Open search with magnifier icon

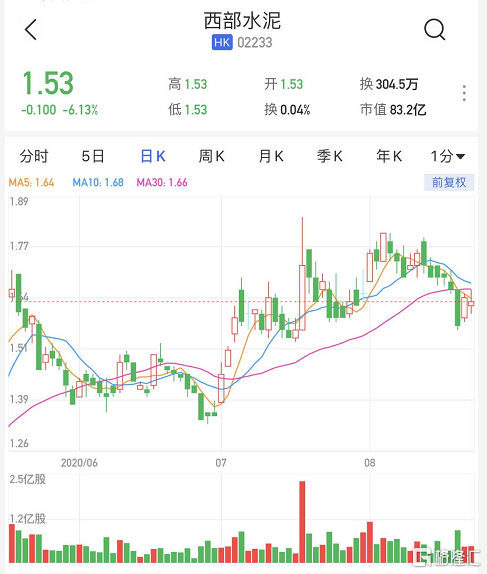click(x=435, y=29)
